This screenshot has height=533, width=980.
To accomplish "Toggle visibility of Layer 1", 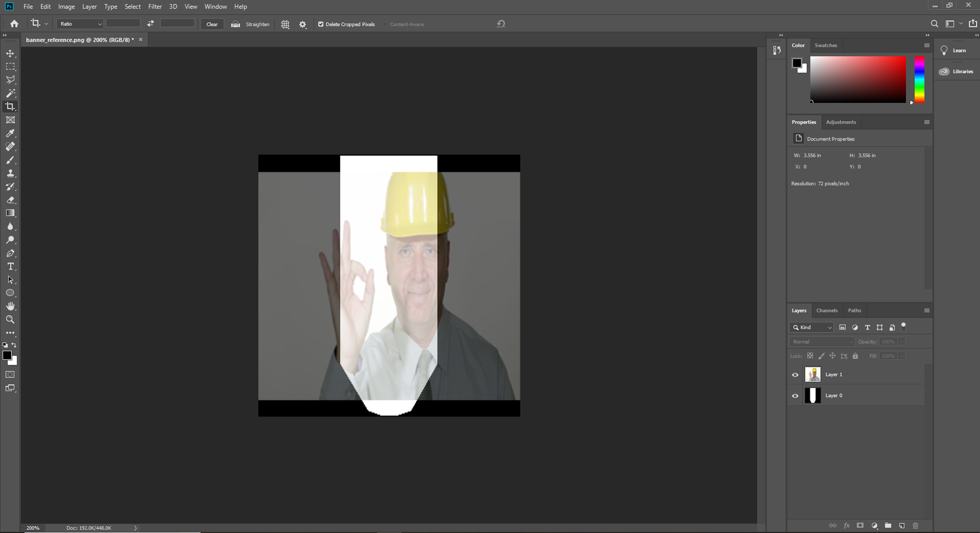I will pyautogui.click(x=795, y=375).
